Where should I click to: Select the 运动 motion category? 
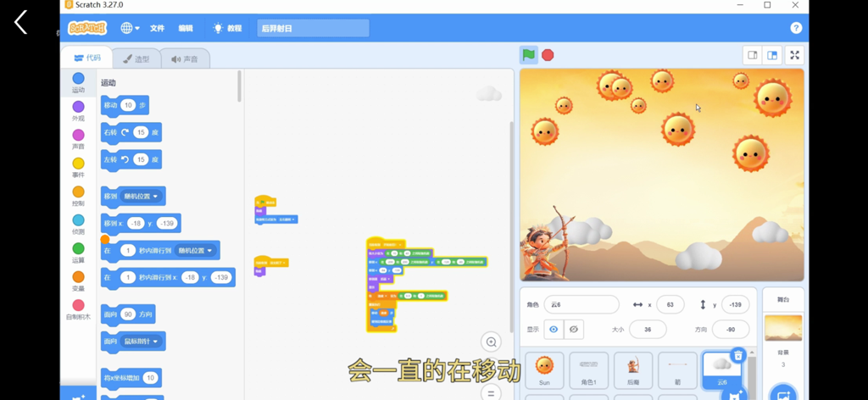click(x=79, y=82)
